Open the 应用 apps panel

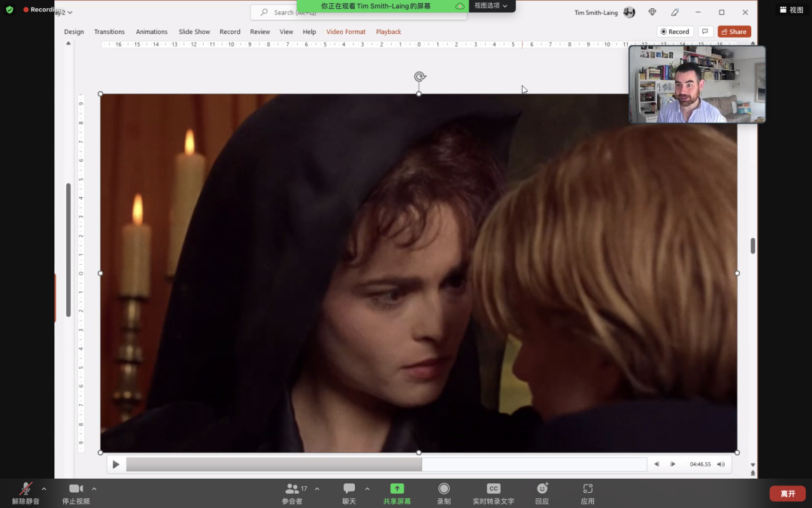(x=588, y=494)
